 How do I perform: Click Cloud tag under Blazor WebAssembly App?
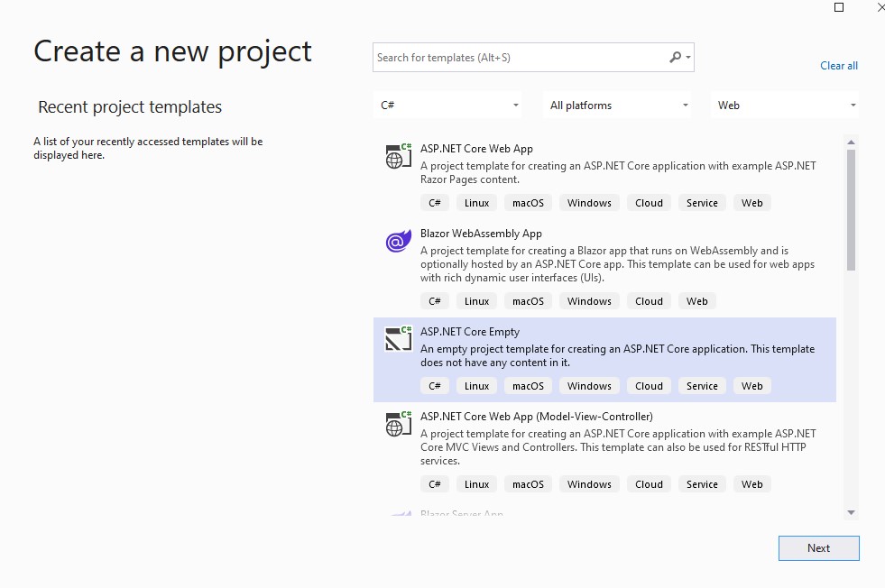[x=649, y=301]
